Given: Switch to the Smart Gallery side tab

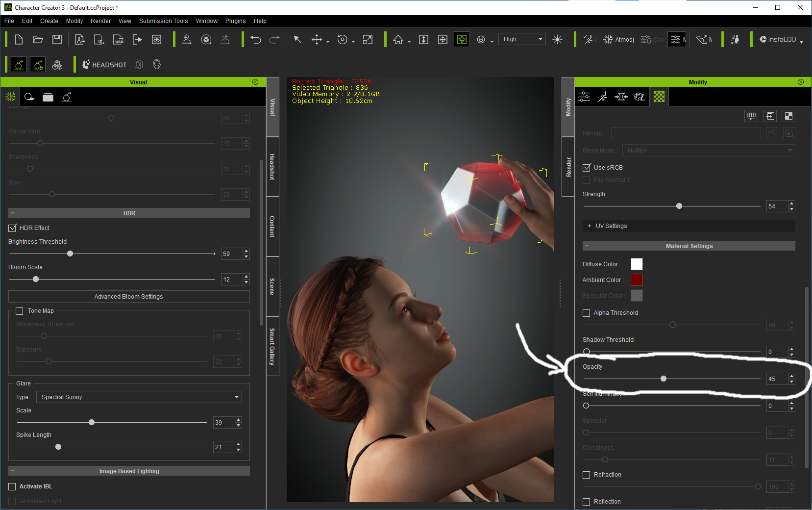Looking at the screenshot, I should (x=272, y=346).
